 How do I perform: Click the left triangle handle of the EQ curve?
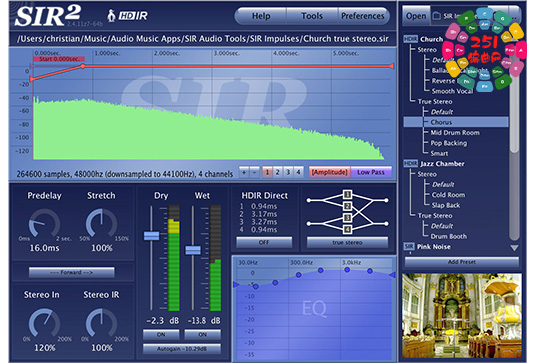pyautogui.click(x=235, y=284)
